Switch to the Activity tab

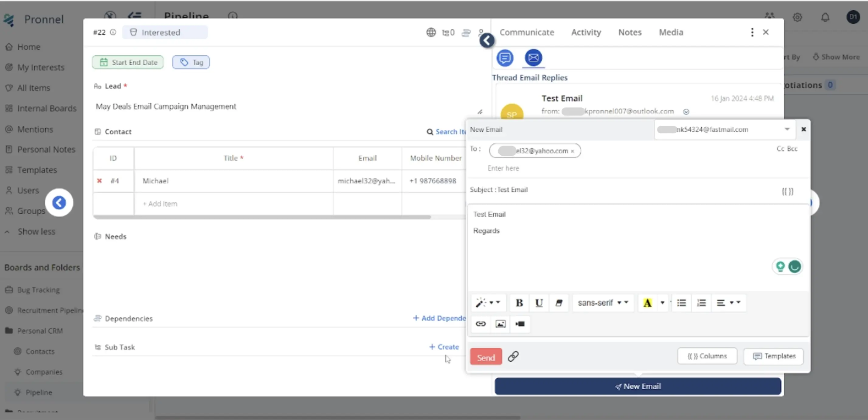[x=586, y=32]
